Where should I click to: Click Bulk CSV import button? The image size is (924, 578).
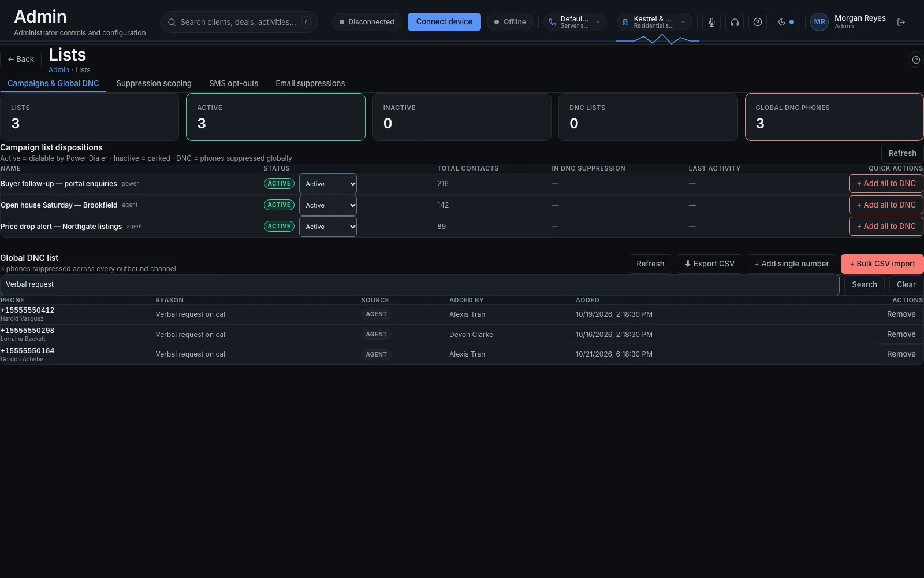pos(882,264)
